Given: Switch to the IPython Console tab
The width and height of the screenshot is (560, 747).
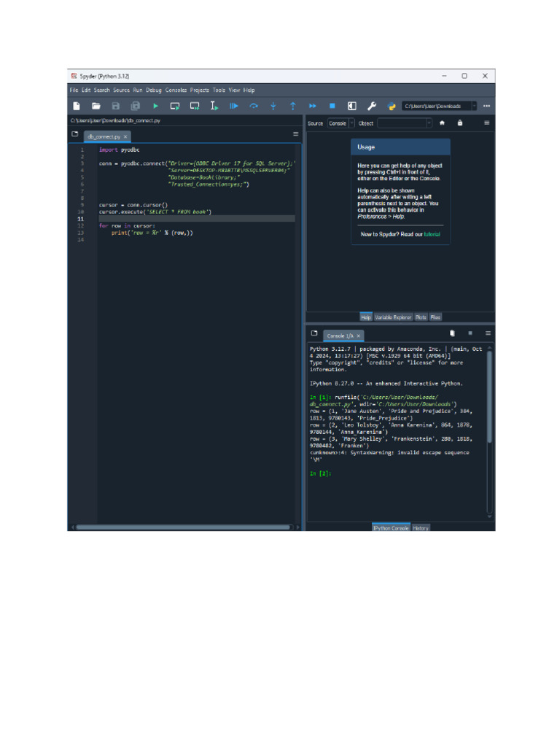Looking at the screenshot, I should (391, 528).
